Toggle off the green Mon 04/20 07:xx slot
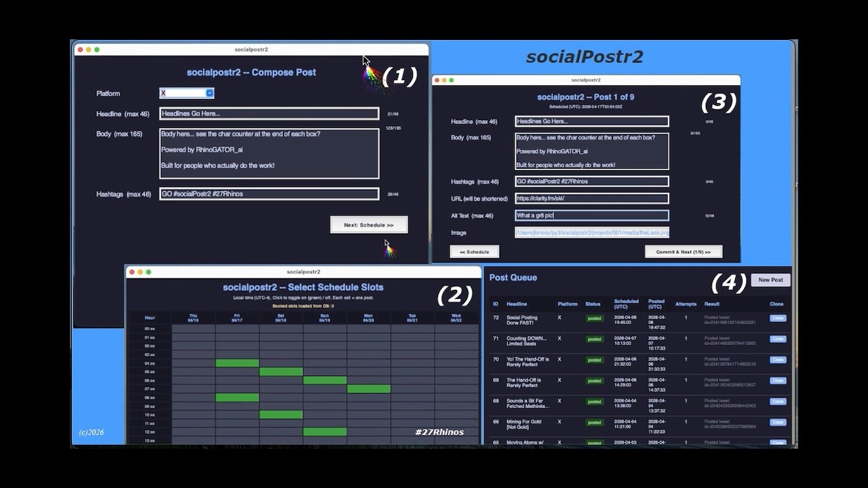The height and width of the screenshot is (488, 868). [x=369, y=389]
